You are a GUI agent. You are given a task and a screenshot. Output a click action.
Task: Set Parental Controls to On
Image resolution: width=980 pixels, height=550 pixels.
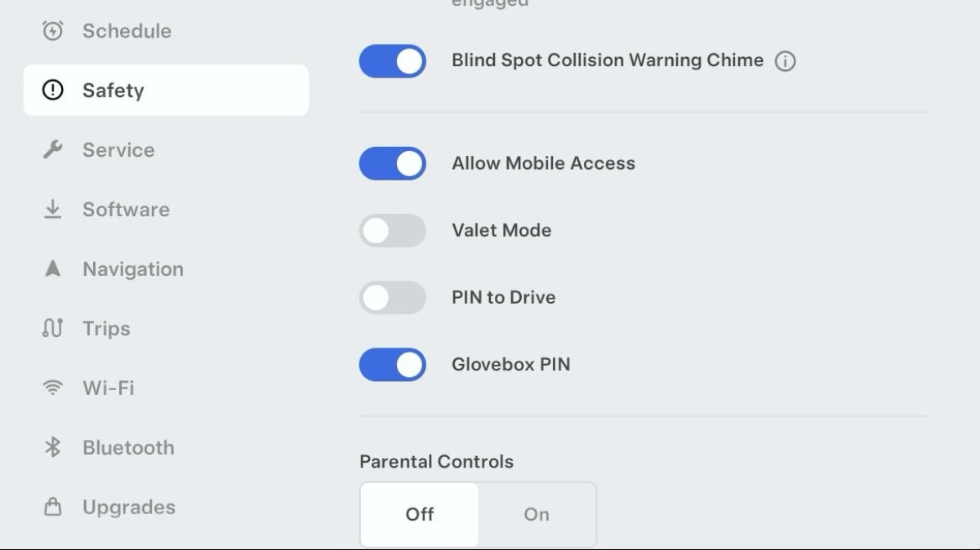(537, 514)
